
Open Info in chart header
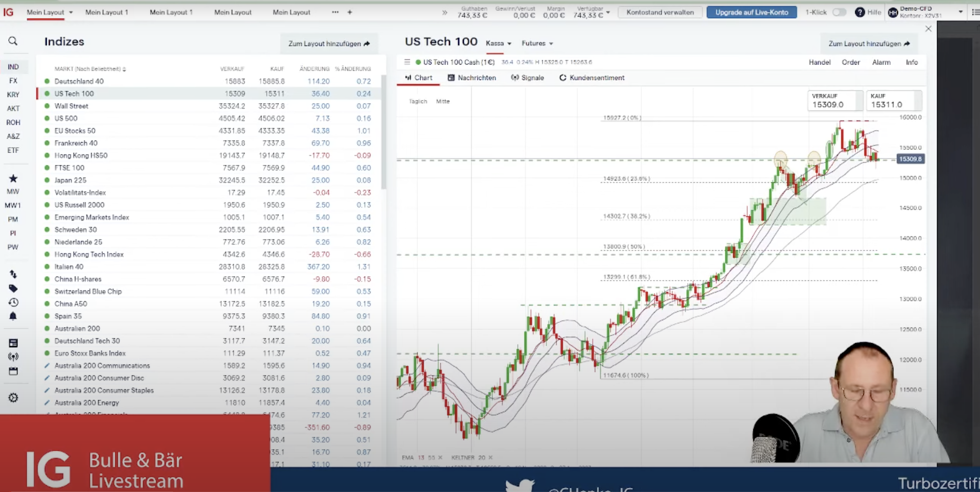[911, 62]
